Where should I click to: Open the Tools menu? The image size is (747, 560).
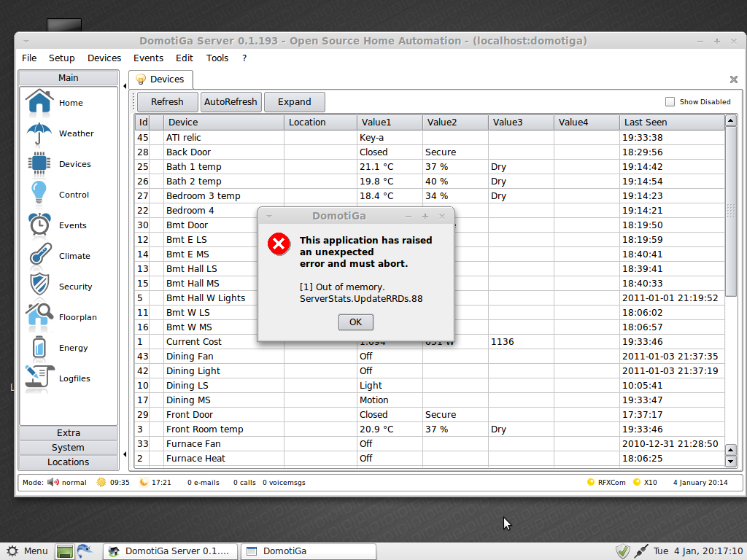pos(217,58)
